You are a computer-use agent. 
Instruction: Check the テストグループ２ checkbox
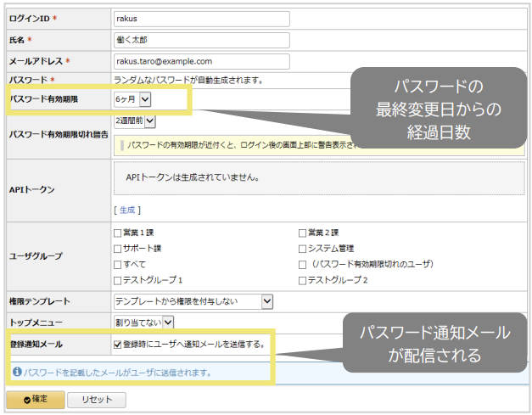[x=303, y=280]
